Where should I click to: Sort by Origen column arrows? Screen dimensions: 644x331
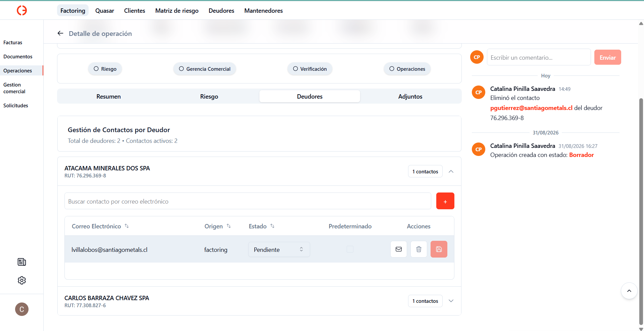click(x=229, y=226)
